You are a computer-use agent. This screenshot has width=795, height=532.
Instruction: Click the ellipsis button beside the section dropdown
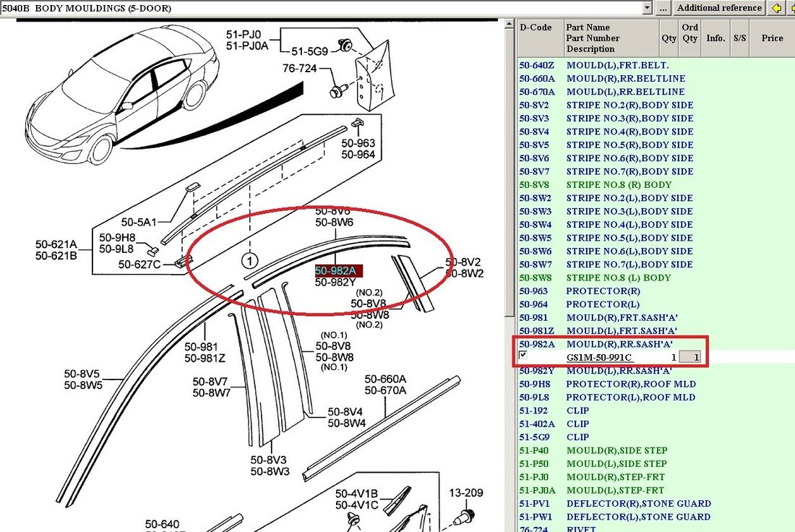point(663,8)
